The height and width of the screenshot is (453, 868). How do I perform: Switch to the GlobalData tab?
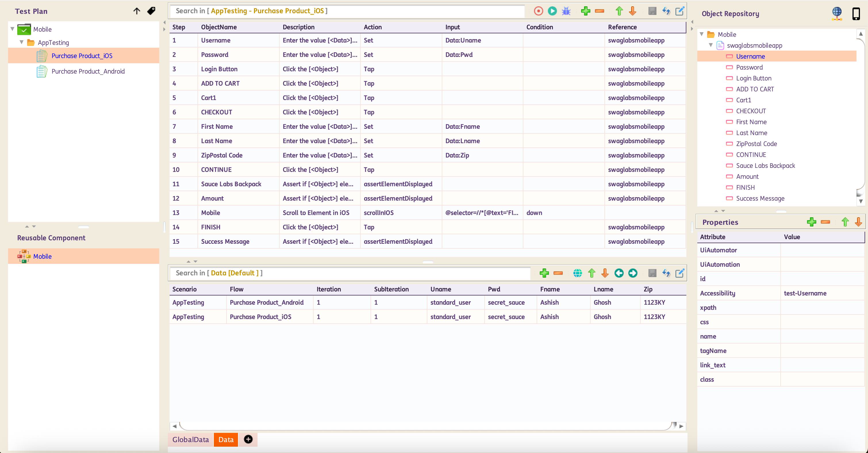coord(190,439)
